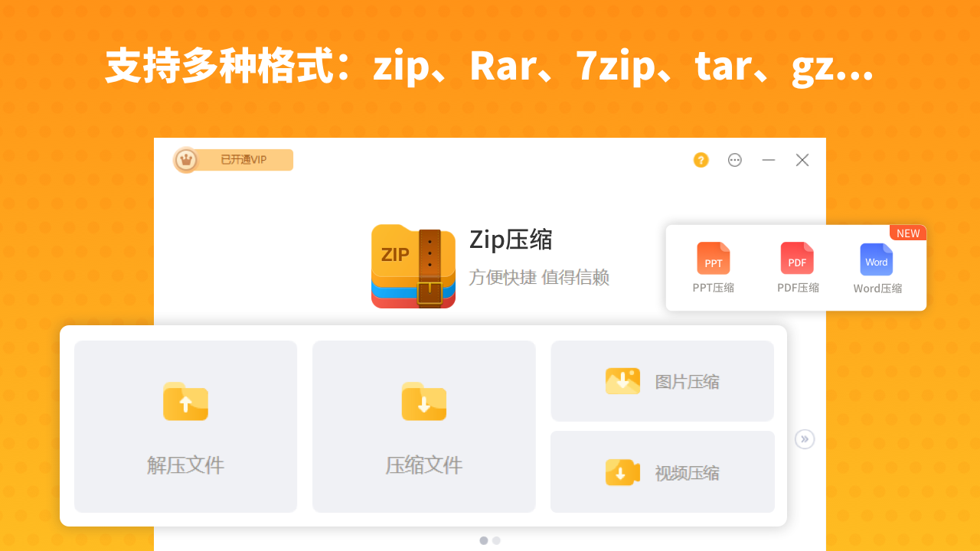Click the NEW badge on Word压缩

click(907, 233)
